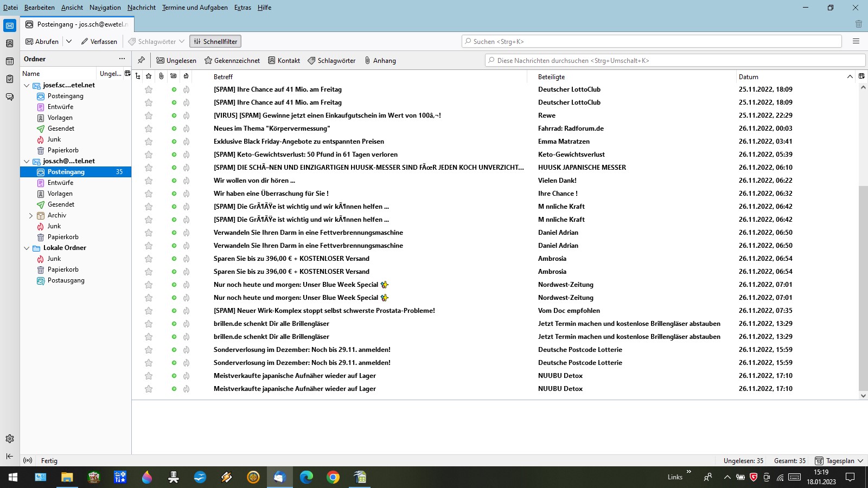This screenshot has width=868, height=488.
Task: Click the message list scroll-down arrow
Action: click(x=863, y=396)
